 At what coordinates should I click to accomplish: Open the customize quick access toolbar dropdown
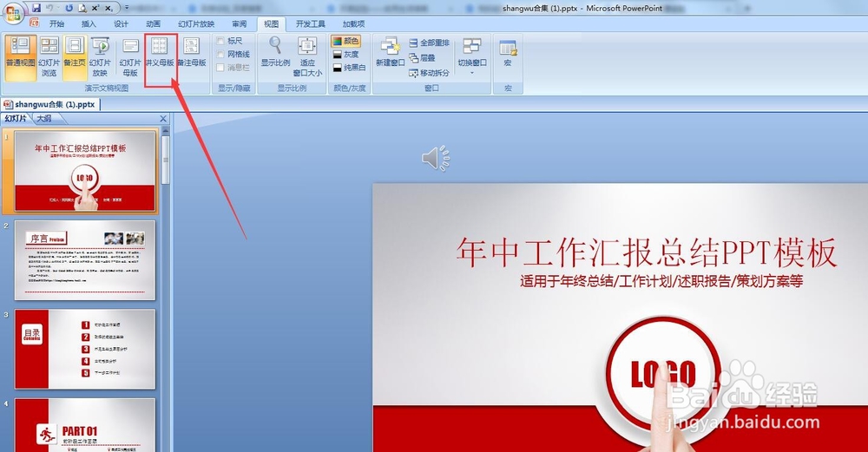pos(127,8)
